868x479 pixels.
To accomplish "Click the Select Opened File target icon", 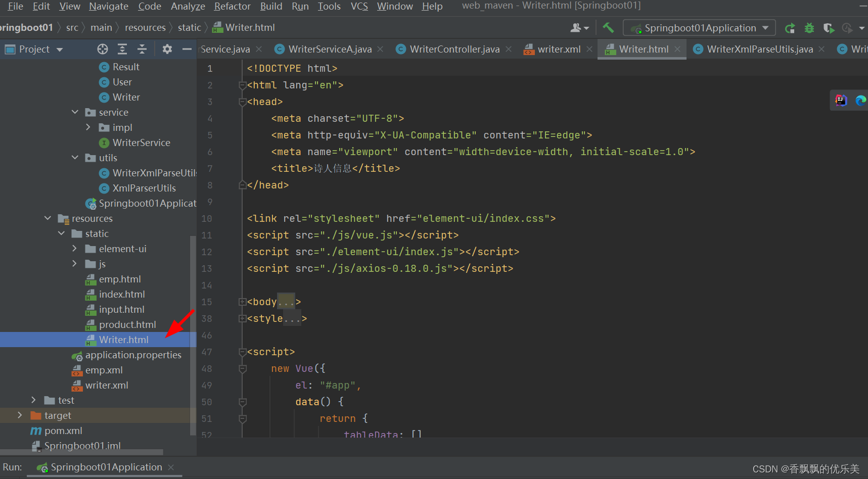I will point(103,49).
